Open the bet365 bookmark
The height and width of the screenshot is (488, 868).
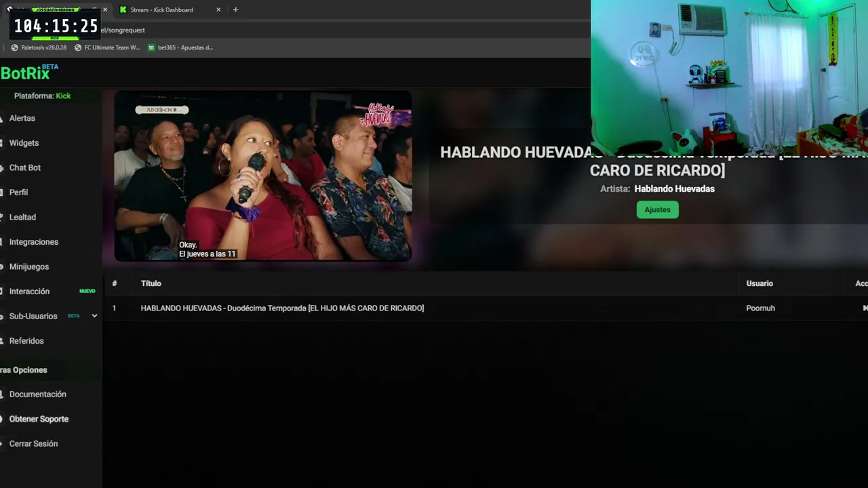[180, 47]
